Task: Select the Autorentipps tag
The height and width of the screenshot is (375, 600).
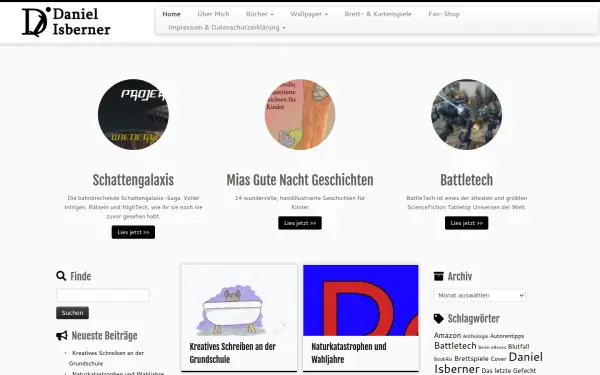Action: click(507, 336)
